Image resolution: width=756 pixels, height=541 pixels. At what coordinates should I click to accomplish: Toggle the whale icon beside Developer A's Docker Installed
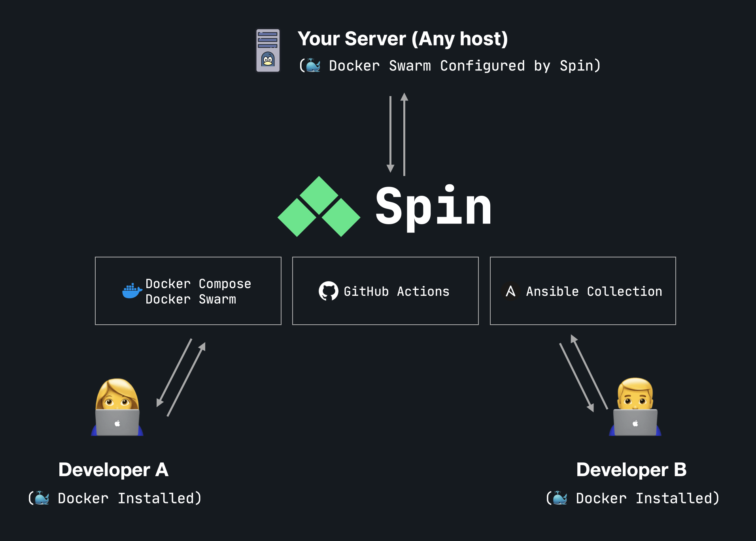pos(42,498)
